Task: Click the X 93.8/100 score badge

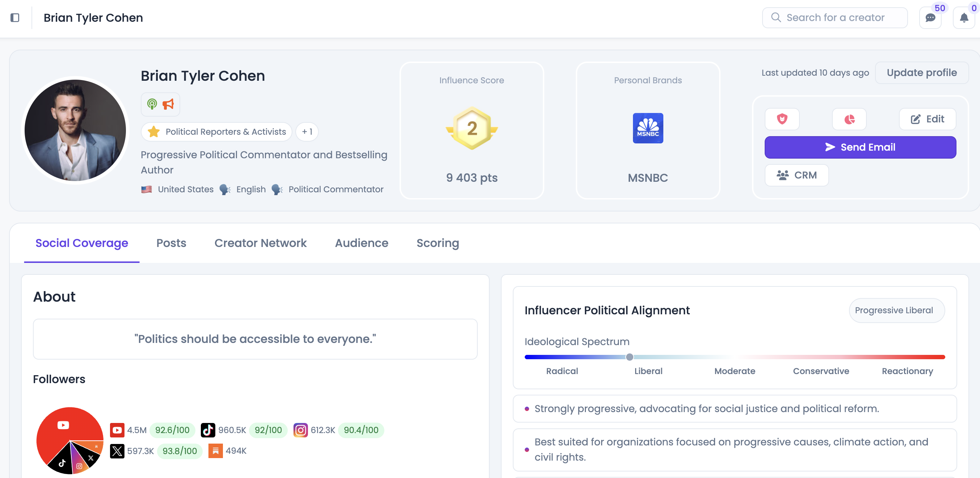Action: pos(179,451)
